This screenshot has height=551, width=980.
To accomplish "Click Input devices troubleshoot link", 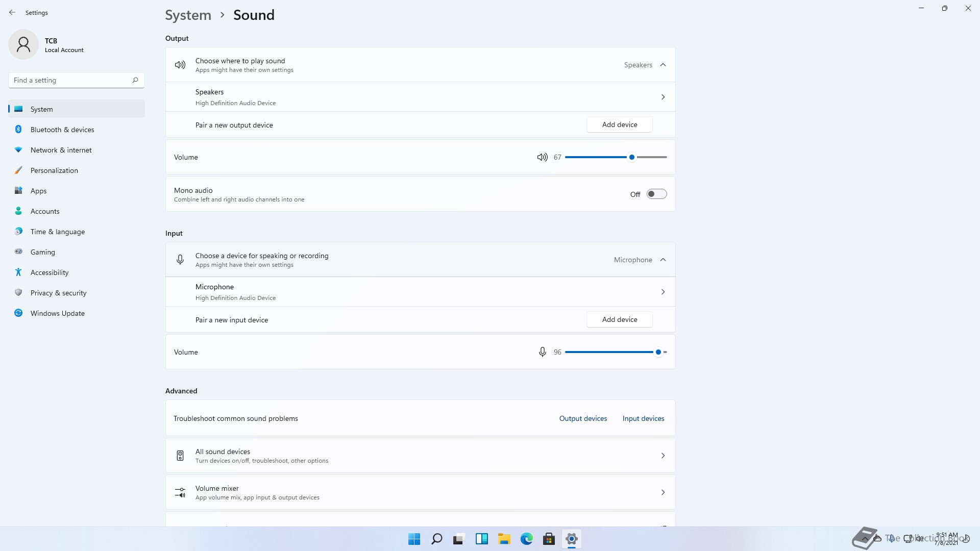I will [643, 418].
